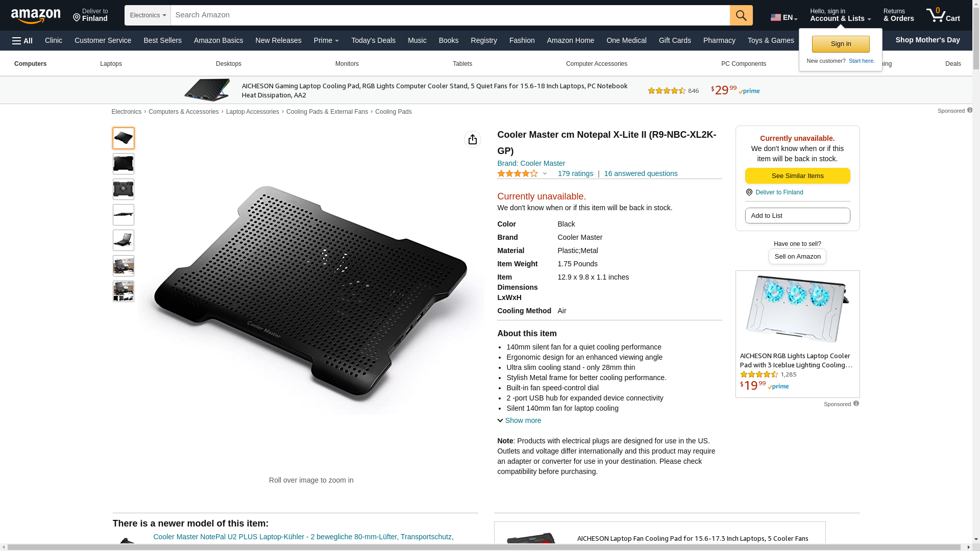The height and width of the screenshot is (551, 980).
Task: Click the search magnifier button
Action: (741, 15)
